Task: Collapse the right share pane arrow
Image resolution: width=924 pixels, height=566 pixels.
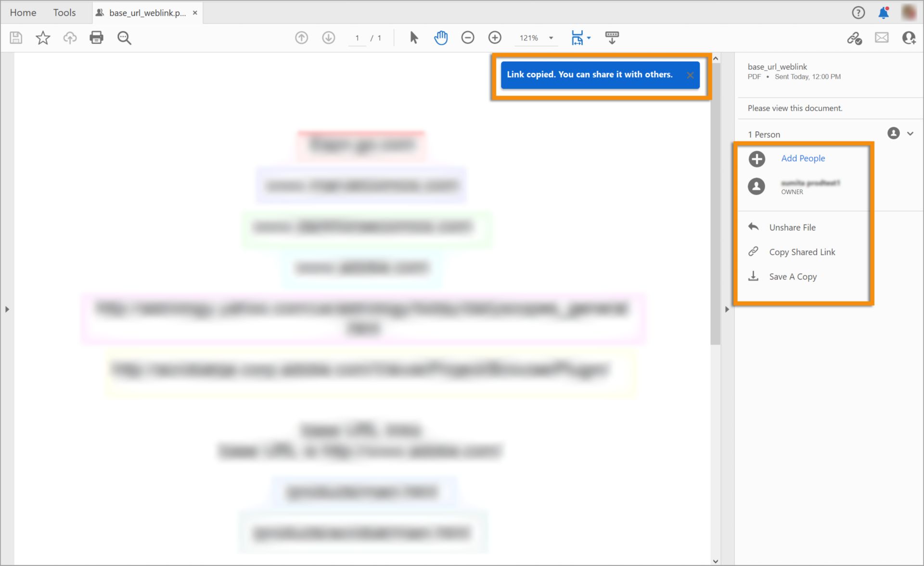Action: coord(727,309)
